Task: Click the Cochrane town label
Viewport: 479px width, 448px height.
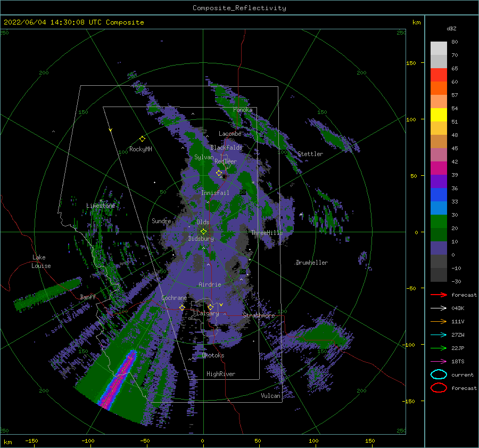Action: tap(174, 298)
